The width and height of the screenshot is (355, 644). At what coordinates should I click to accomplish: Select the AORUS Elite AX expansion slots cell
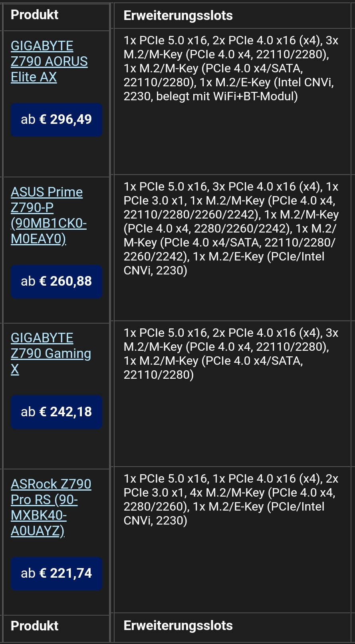coord(232,68)
